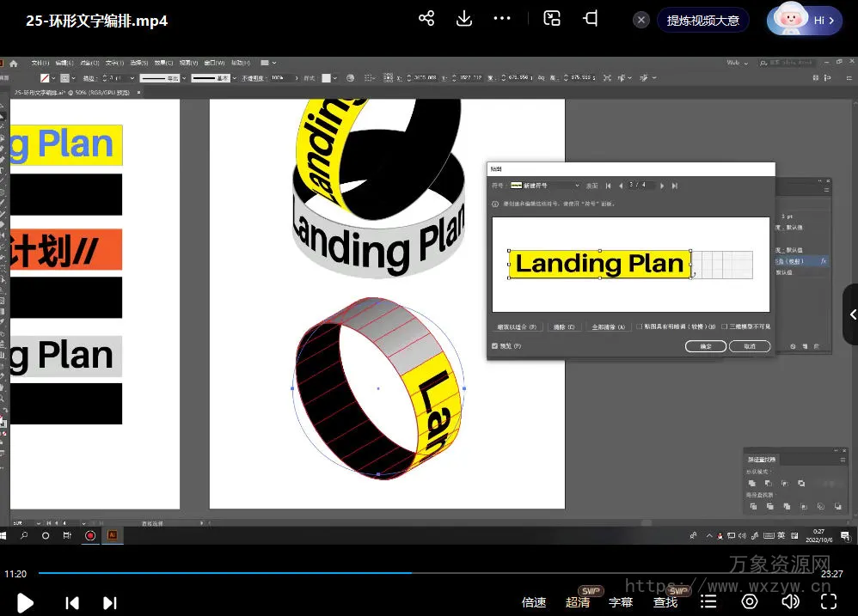Click the volume speaker icon
858x616 pixels.
(x=790, y=601)
